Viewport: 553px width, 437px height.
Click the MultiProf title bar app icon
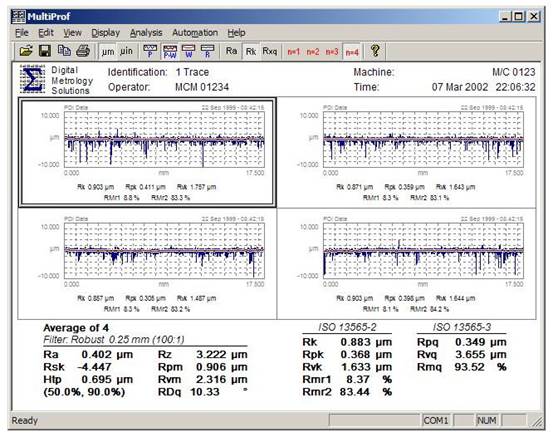click(x=19, y=16)
